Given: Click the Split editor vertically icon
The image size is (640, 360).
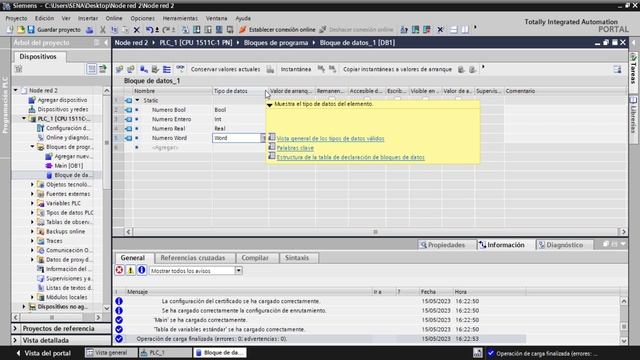Looking at the screenshot, I should [465, 30].
